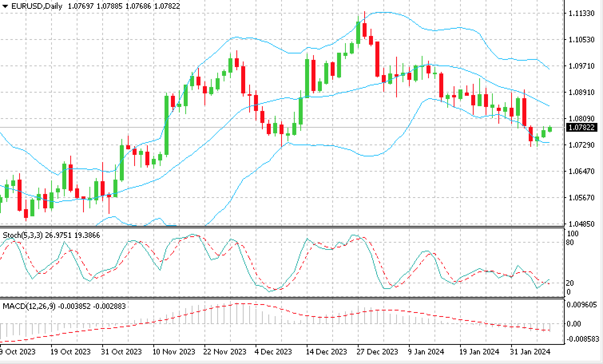Click the 31 Oct 2023 date label
Image resolution: width=603 pixels, height=364 pixels.
121,352
